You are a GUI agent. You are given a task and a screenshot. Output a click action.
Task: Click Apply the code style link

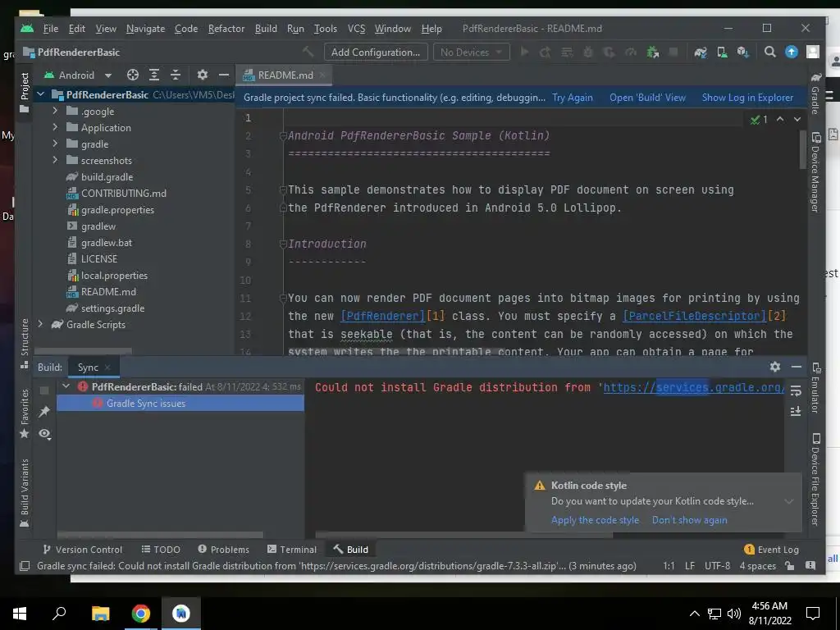(595, 519)
